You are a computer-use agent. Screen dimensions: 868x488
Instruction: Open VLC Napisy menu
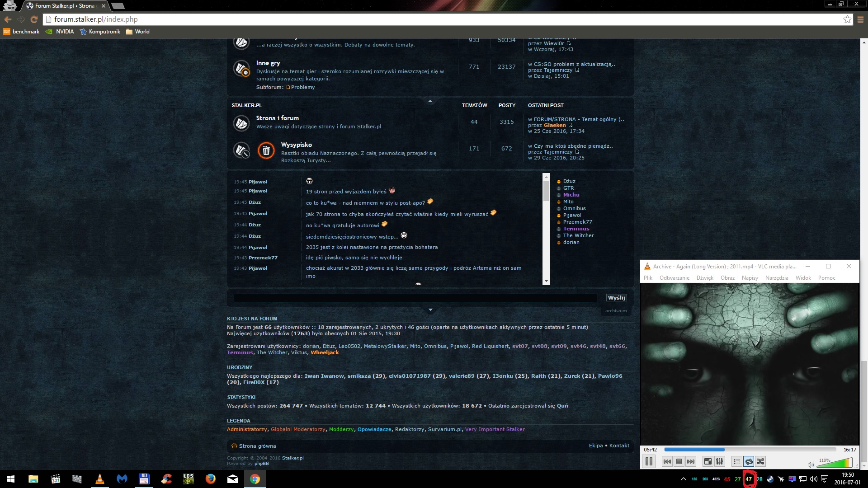750,278
